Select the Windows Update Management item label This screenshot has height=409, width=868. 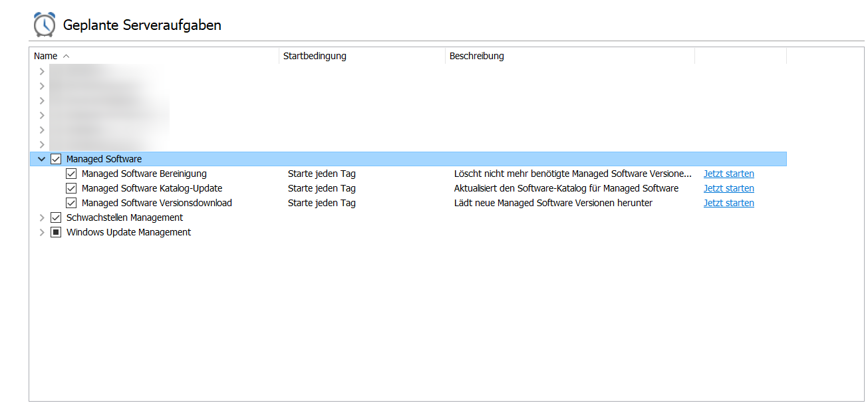[x=128, y=232]
